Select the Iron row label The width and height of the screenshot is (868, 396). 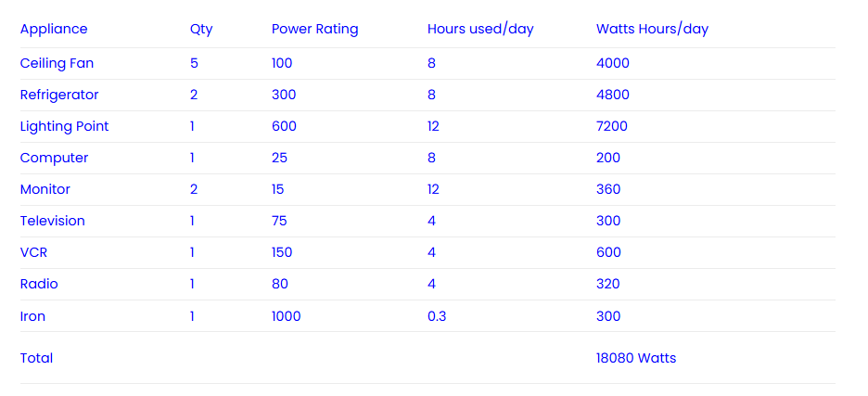coord(32,316)
